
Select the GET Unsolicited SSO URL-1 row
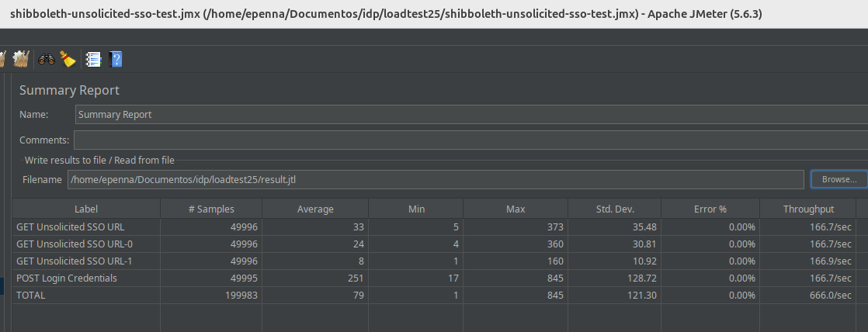(86, 261)
